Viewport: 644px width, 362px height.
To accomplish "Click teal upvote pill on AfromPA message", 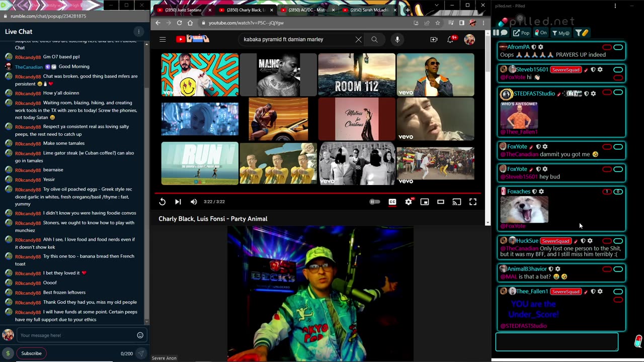I will click(618, 48).
